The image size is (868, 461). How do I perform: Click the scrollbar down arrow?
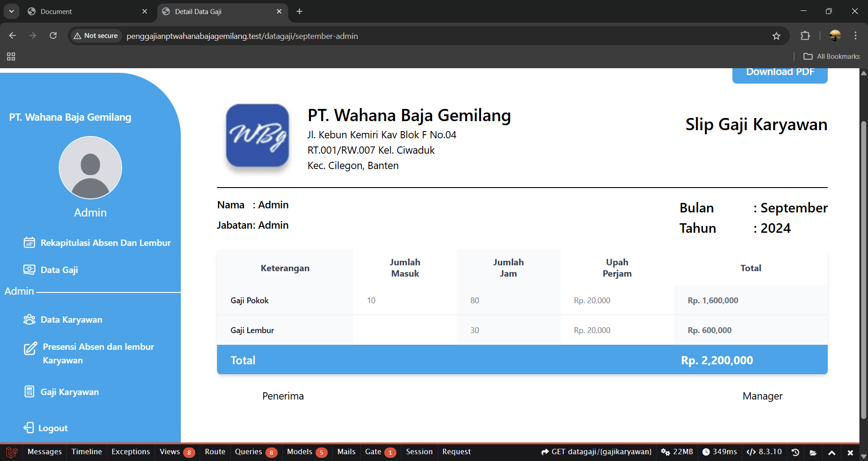[x=863, y=456]
